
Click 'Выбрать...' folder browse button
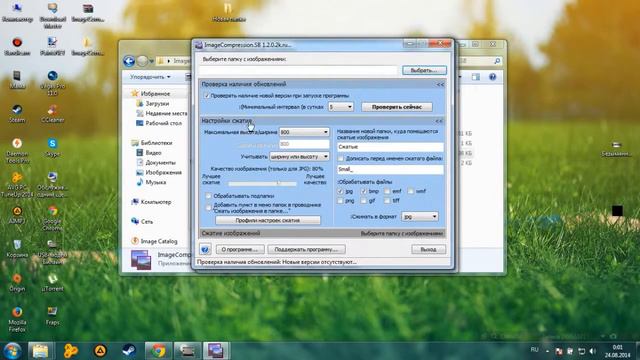coord(424,70)
